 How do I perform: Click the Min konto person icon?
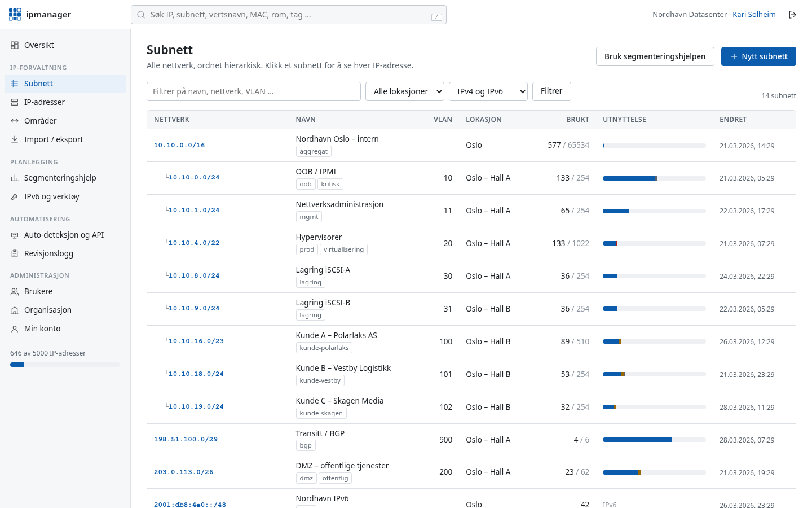[15, 329]
